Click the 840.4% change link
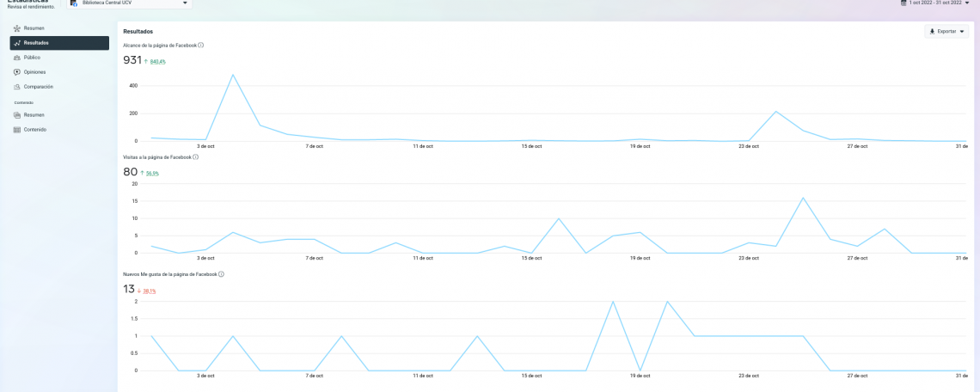 [x=157, y=62]
